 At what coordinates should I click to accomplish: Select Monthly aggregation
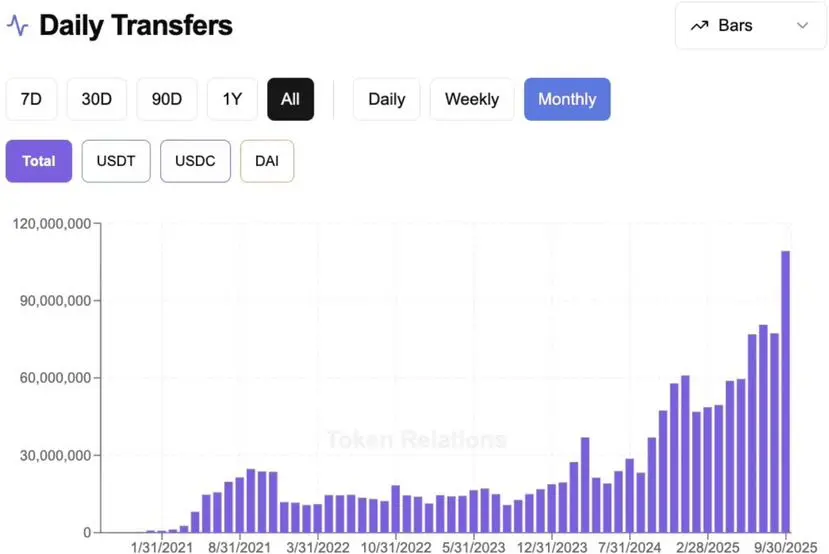pyautogui.click(x=567, y=99)
